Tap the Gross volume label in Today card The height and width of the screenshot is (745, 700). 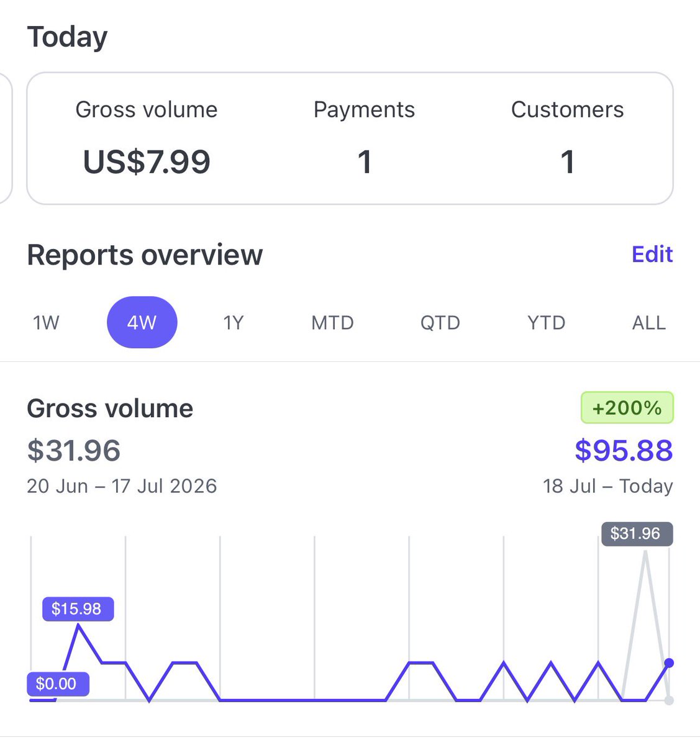[147, 110]
